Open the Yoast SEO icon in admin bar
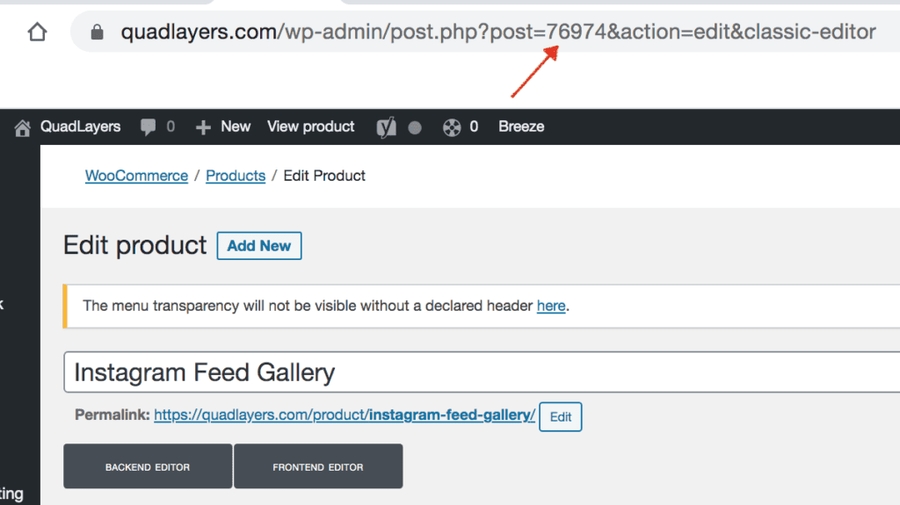The image size is (900, 505). click(x=386, y=127)
